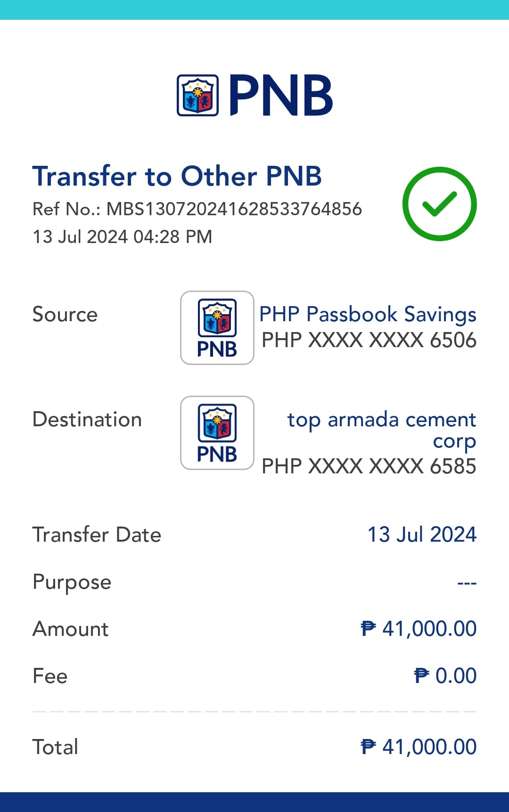Click the Transfer Date value 13 Jul 2024
Screen dimensions: 509x812
pos(422,535)
